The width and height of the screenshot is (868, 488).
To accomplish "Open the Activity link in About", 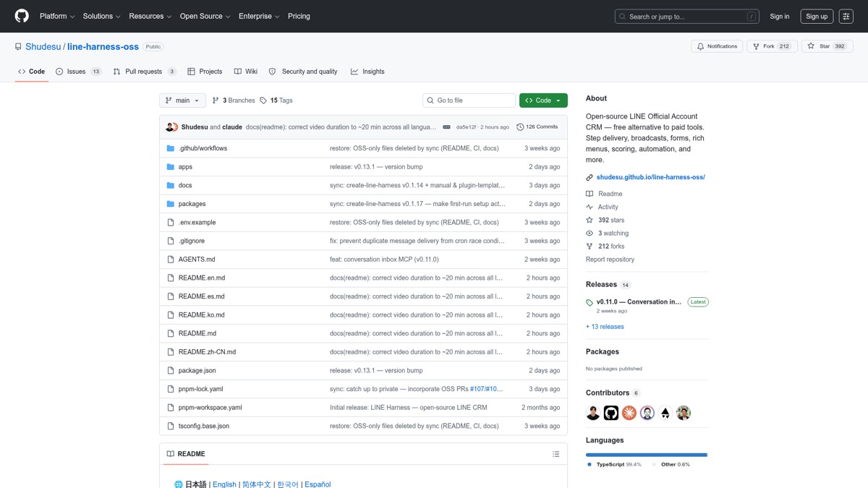I will 608,207.
